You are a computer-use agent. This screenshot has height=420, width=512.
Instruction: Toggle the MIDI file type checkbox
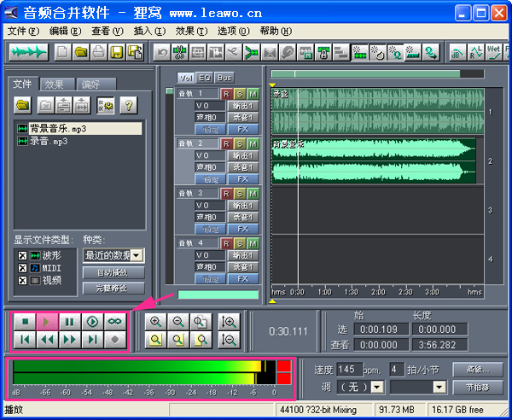(22, 268)
